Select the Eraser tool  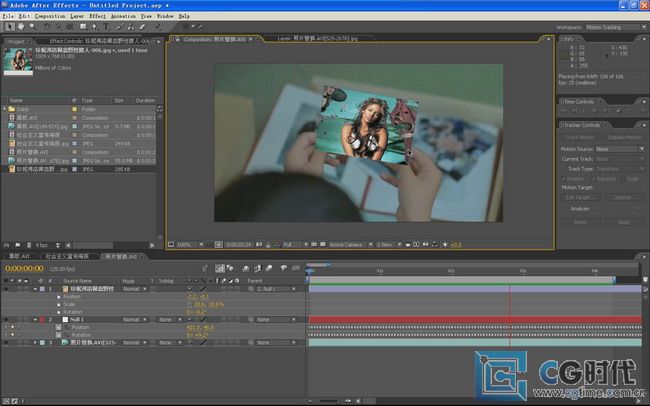coord(142,27)
